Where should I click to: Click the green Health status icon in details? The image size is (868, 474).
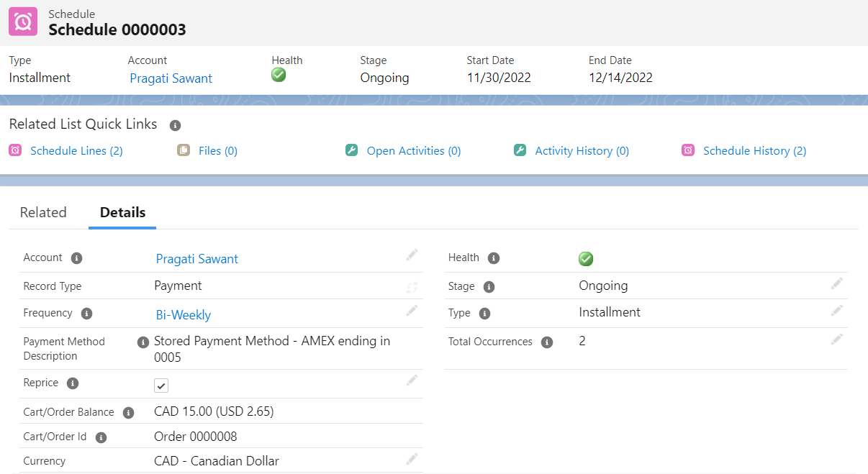(x=586, y=259)
